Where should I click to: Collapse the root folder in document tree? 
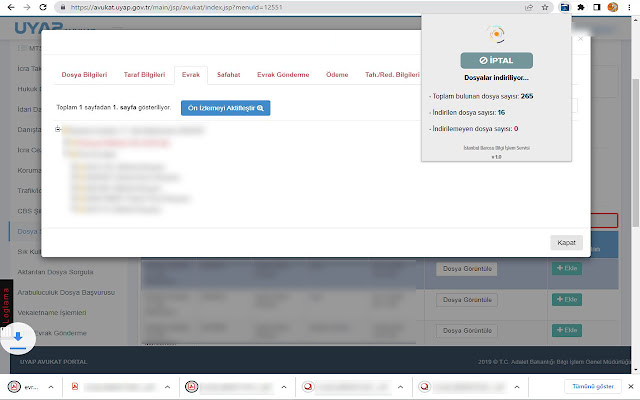pyautogui.click(x=58, y=129)
